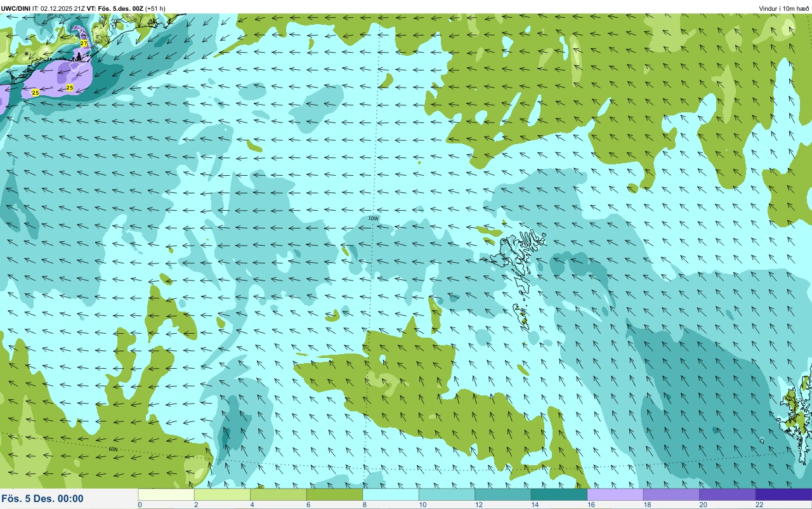
Task: Click the 4–6 m/s green legend swatch
Action: 278,494
